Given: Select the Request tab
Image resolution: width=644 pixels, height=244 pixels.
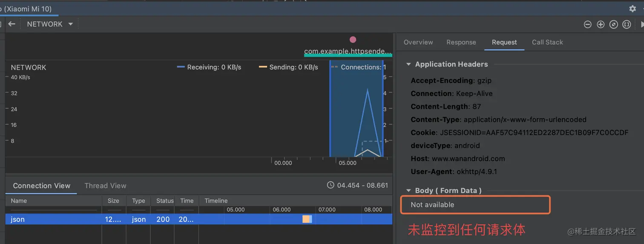Looking at the screenshot, I should coord(504,42).
